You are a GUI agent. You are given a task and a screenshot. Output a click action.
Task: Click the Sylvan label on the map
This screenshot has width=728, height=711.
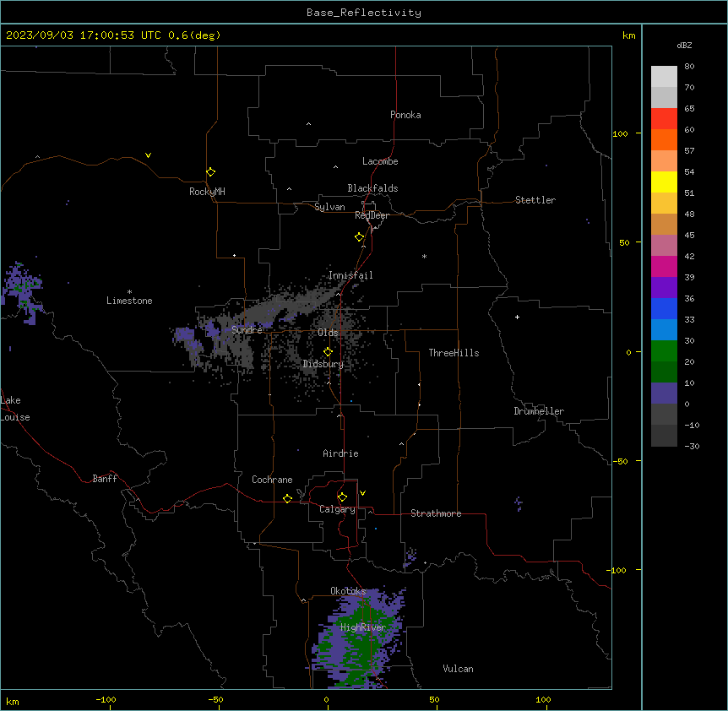pos(329,207)
